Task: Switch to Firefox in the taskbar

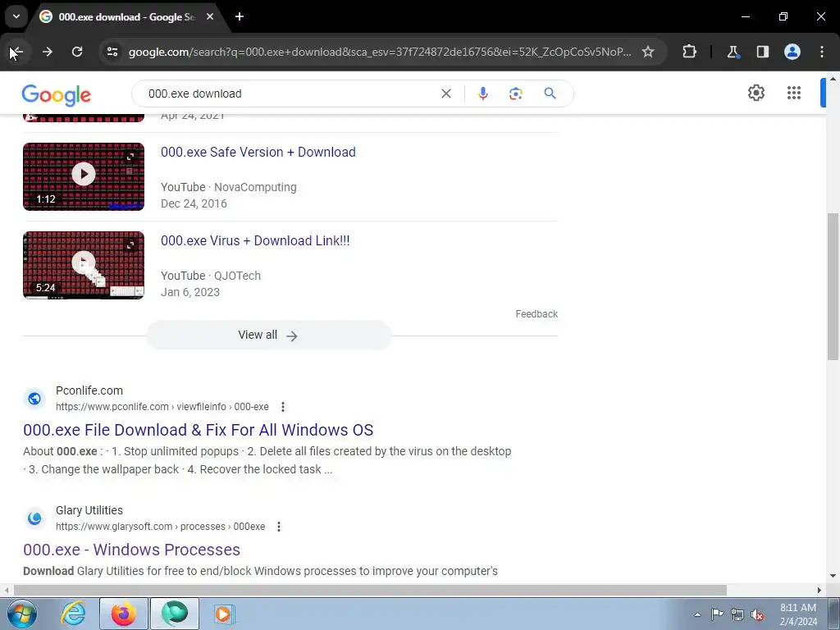Action: (x=124, y=614)
